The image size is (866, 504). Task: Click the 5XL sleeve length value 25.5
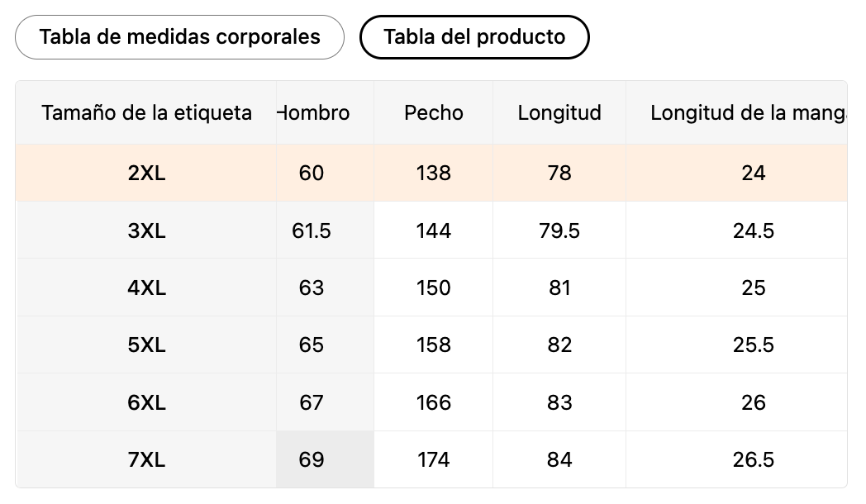point(753,345)
